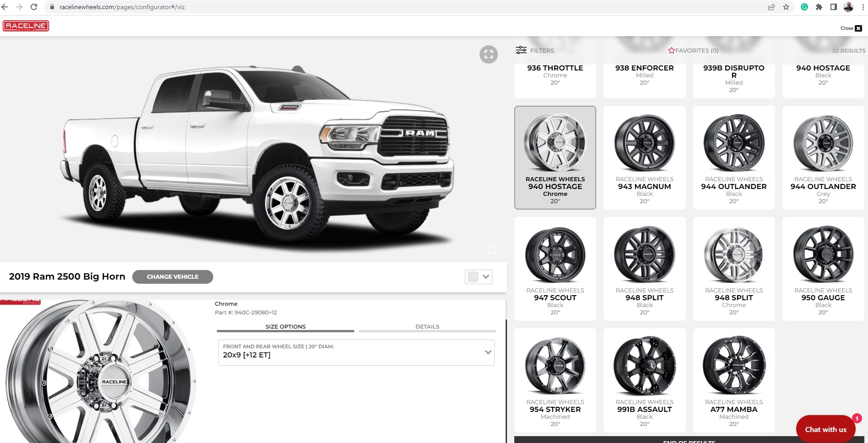This screenshot has width=868, height=443.
Task: Open Favorites (0) list
Action: point(693,50)
